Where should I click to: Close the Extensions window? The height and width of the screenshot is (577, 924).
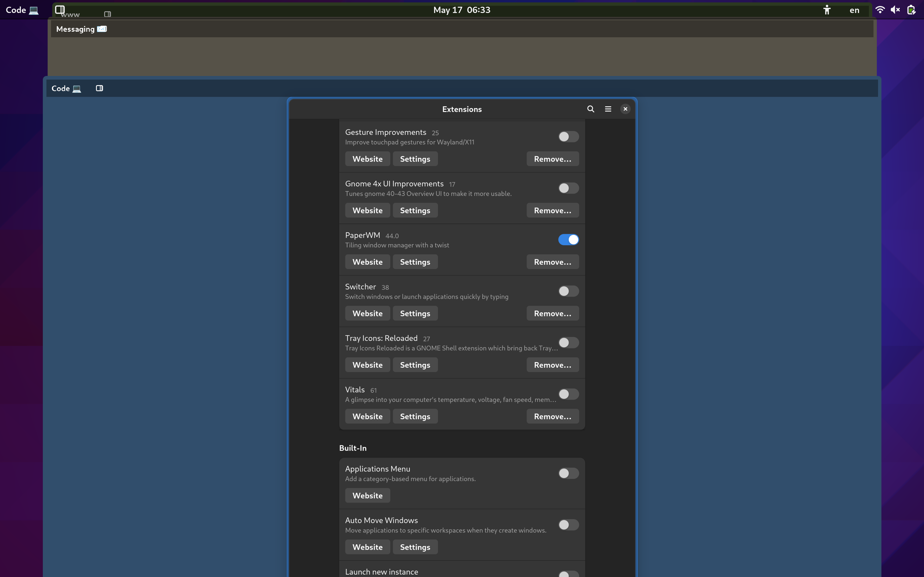pyautogui.click(x=625, y=109)
